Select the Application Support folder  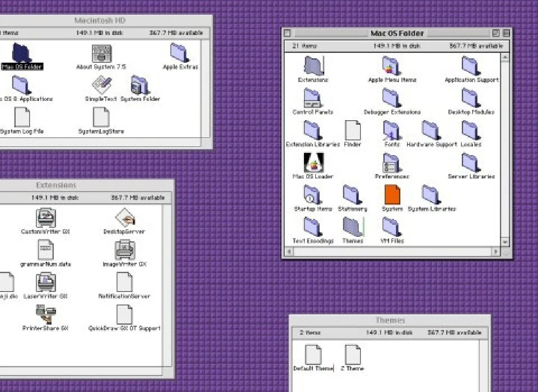click(471, 66)
